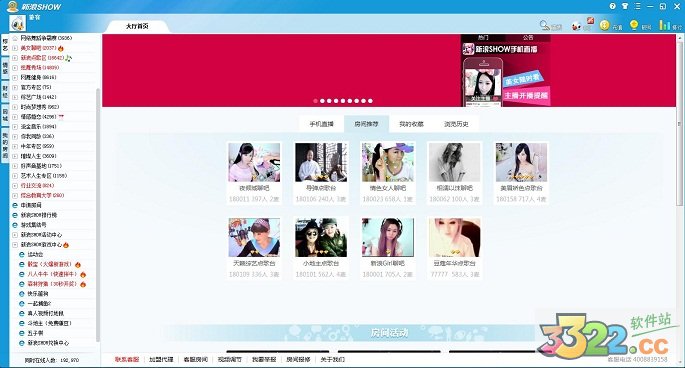Screen dimensions: 685x368
Task: Expand the 官方专区 (75) node
Action: click(15, 87)
